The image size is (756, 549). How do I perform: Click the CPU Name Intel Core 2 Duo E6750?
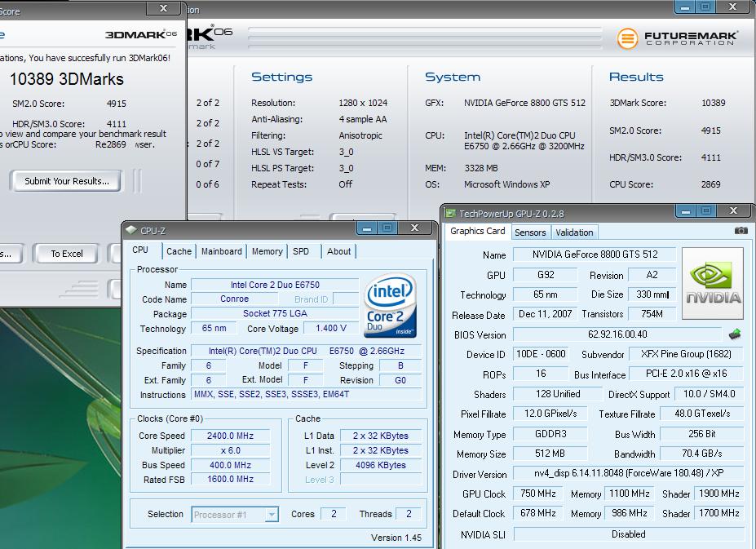(275, 285)
